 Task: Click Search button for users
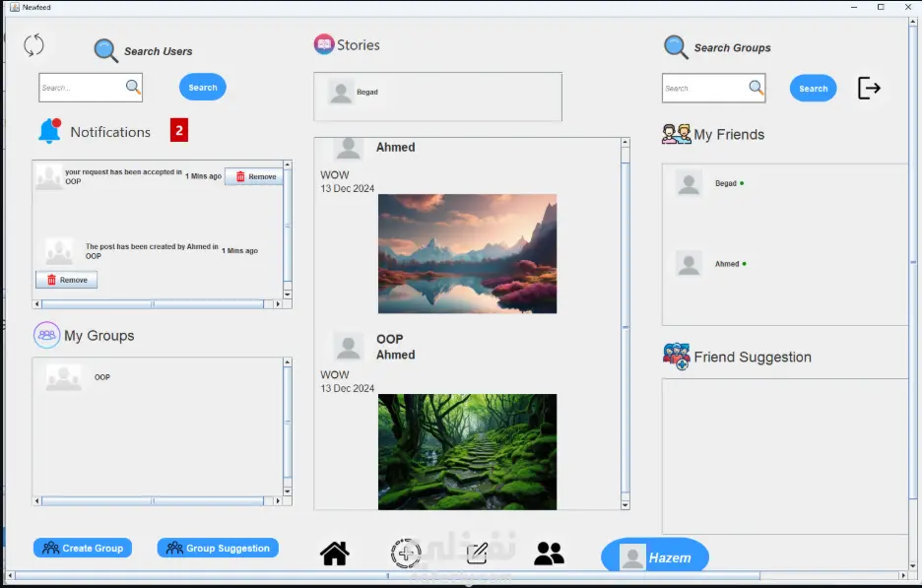tap(203, 87)
